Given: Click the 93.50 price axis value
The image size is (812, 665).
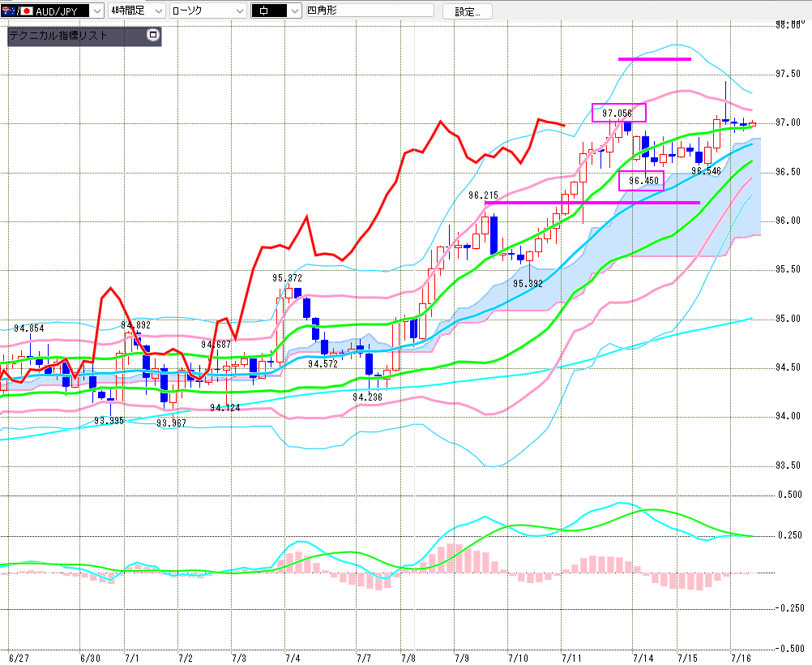Looking at the screenshot, I should 788,465.
